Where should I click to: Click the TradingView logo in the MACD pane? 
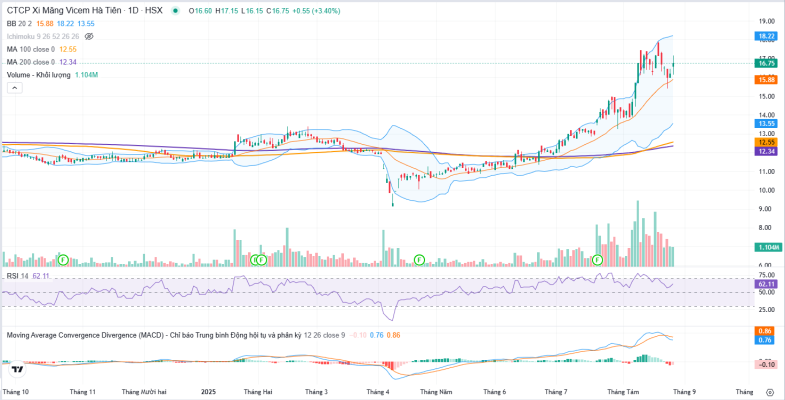click(x=18, y=370)
